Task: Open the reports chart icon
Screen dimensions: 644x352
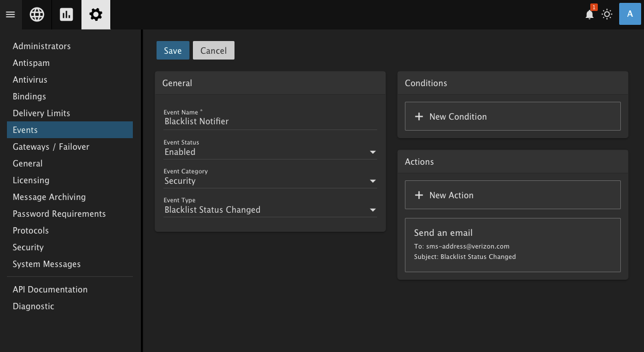Action: (x=66, y=14)
